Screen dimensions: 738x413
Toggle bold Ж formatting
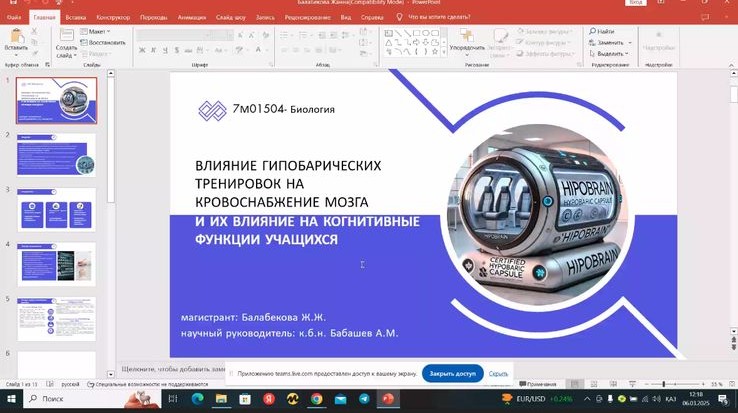tap(142, 50)
